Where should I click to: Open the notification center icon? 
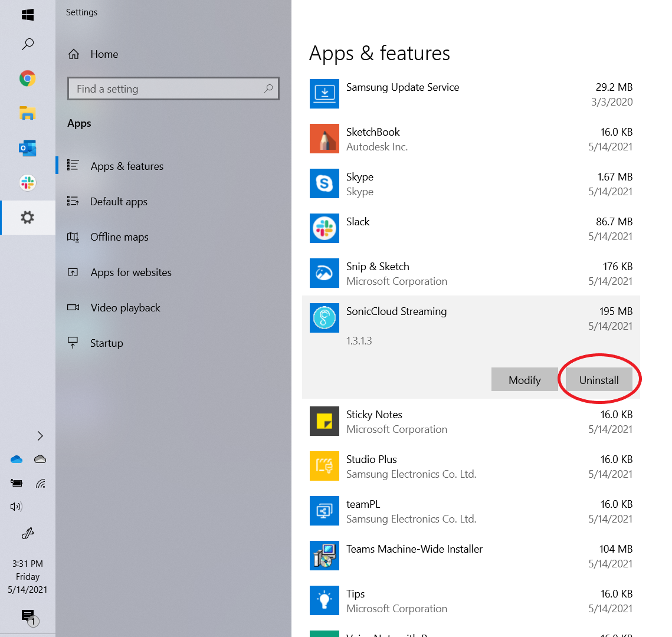click(28, 616)
